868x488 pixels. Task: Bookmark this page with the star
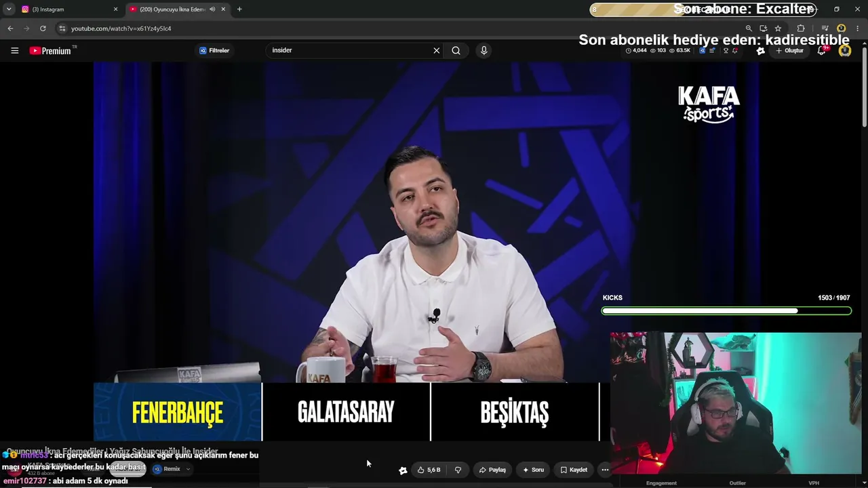tap(778, 28)
